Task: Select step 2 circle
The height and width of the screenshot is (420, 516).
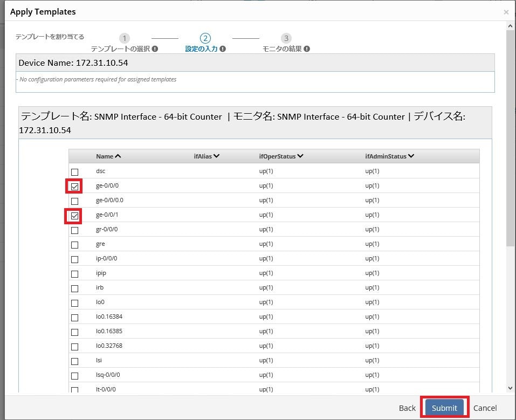Action: (x=205, y=38)
